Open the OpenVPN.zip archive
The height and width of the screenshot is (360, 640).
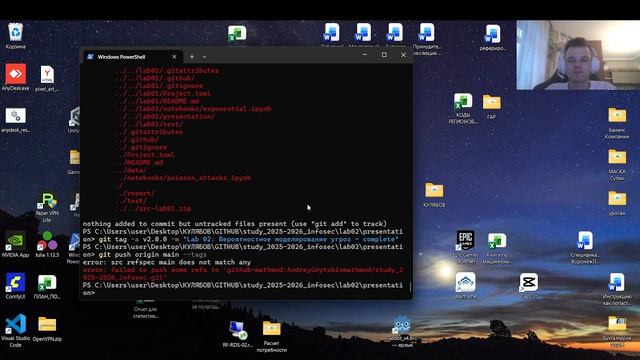[x=47, y=329]
